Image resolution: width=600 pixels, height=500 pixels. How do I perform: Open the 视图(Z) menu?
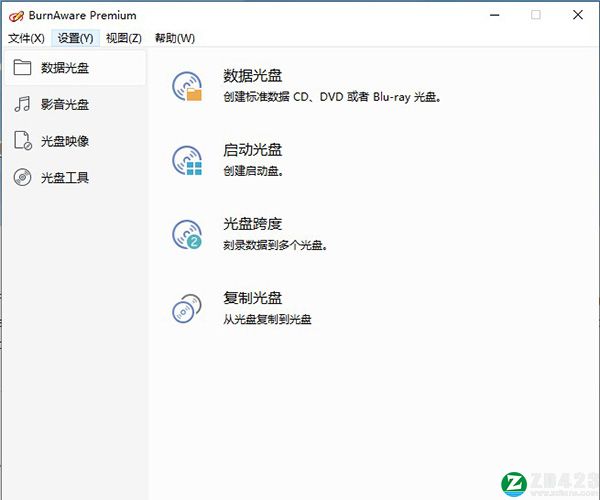tap(124, 38)
